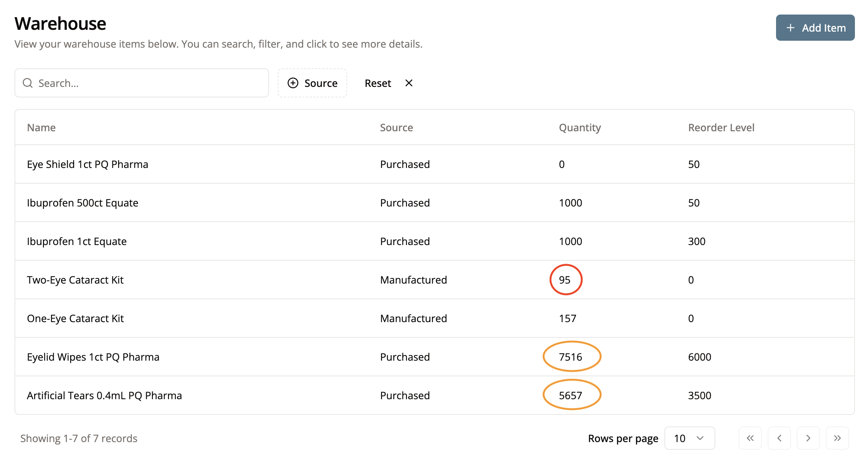This screenshot has height=461, width=868.
Task: Click the plus-circle icon in Source filter
Action: [x=293, y=83]
